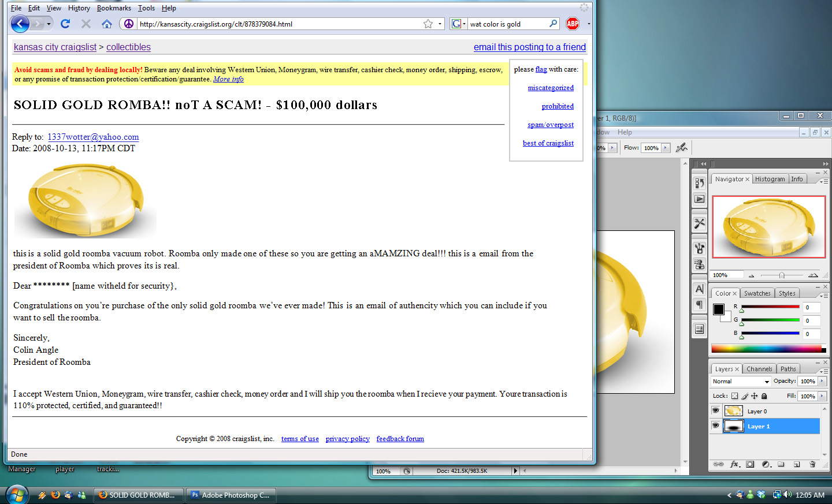Click the red R color slider
This screenshot has width=832, height=504.
(x=770, y=307)
